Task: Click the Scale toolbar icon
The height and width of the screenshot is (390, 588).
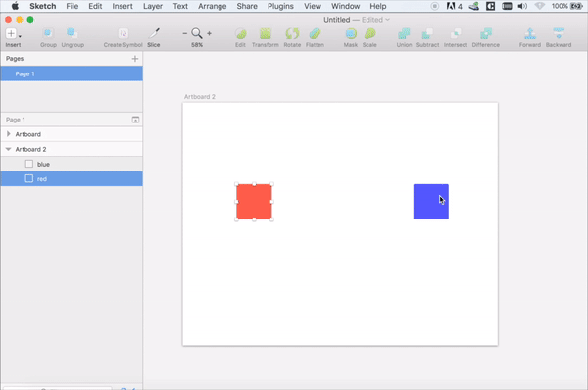Action: tap(369, 33)
